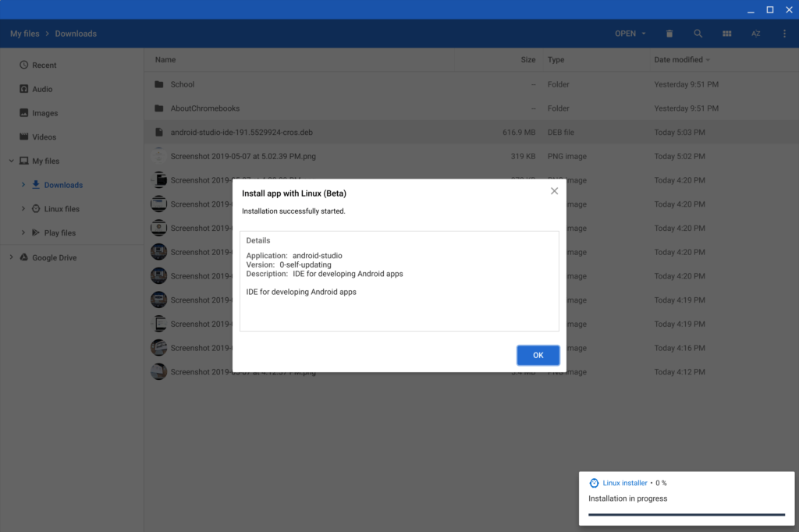Screen dimensions: 799x532
Task: Select the AboutChromebooks folder row
Action: [x=471, y=108]
